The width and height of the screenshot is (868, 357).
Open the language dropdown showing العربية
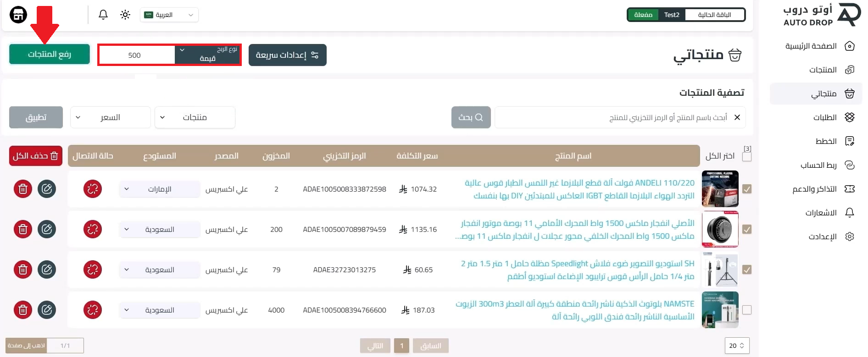click(169, 15)
